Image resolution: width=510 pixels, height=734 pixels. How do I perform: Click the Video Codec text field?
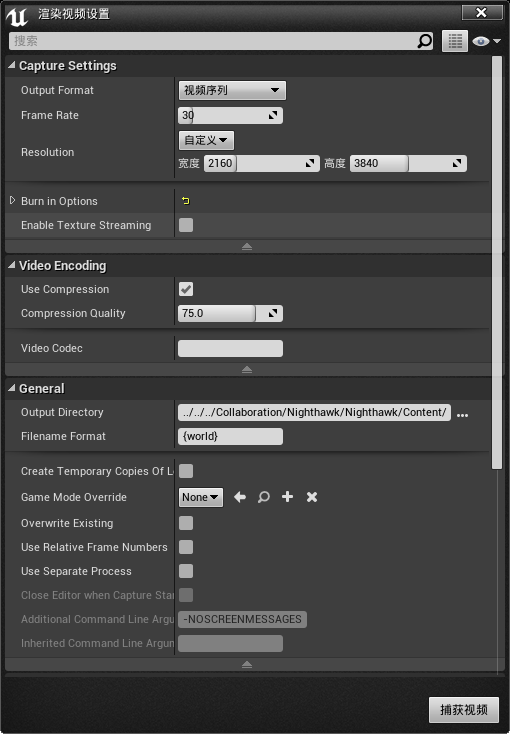pos(230,348)
